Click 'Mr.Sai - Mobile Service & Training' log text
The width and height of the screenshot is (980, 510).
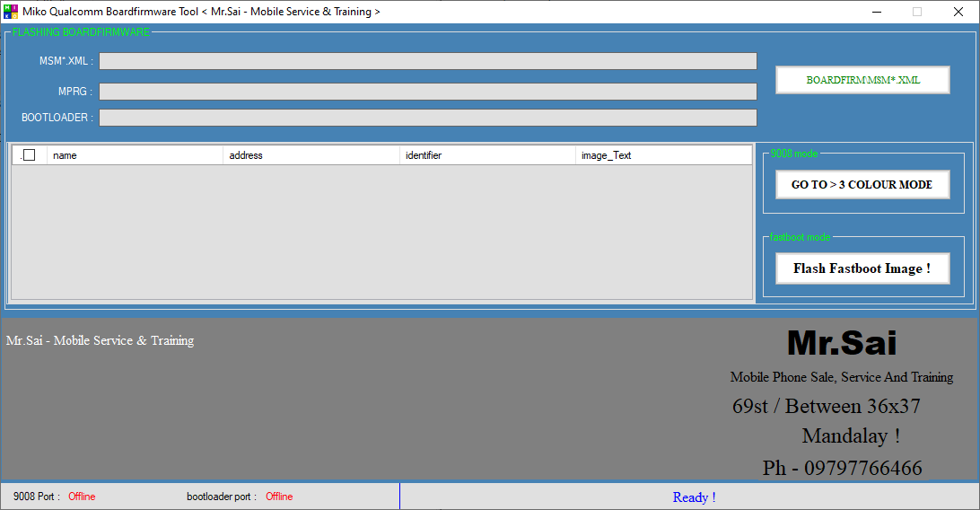[100, 340]
